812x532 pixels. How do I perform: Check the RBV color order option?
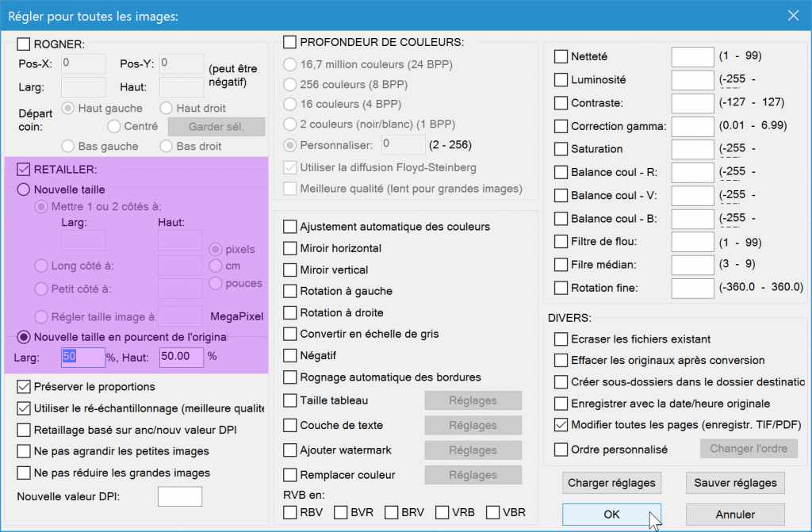click(290, 512)
